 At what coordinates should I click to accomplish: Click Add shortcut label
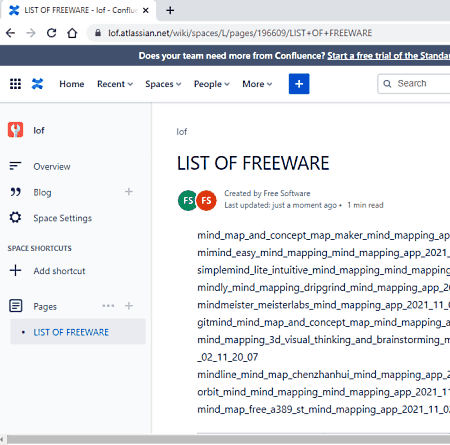coord(59,271)
